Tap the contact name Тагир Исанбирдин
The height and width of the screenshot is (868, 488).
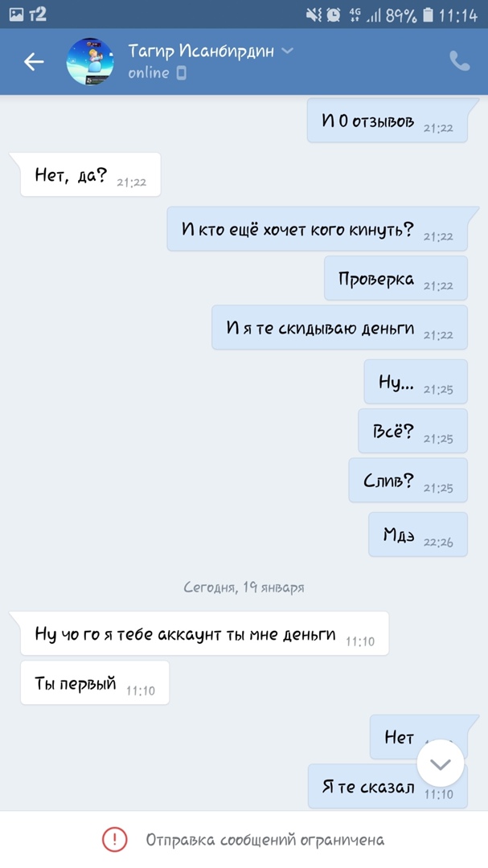(x=201, y=51)
